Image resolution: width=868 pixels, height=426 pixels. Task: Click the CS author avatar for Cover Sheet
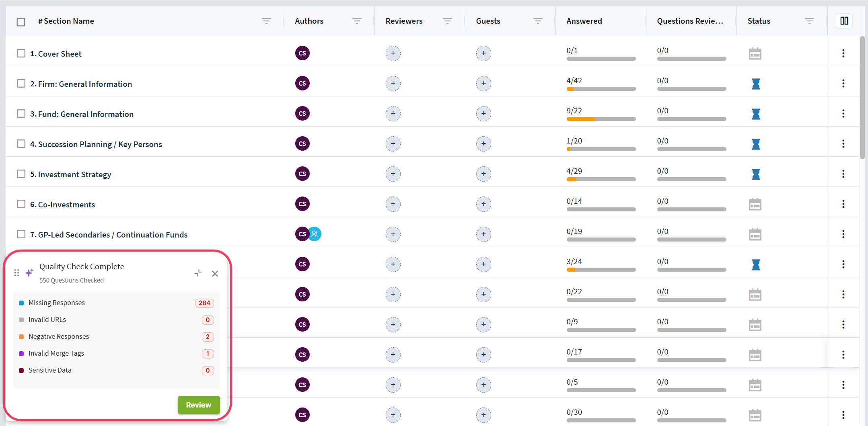[302, 53]
